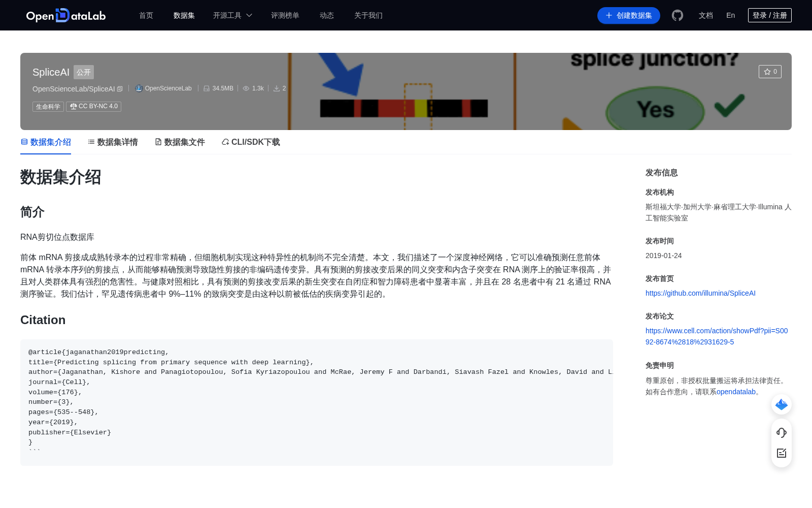Click the OpenScienceLab/SpliceAI path text
The width and height of the screenshot is (812, 508).
pos(74,89)
